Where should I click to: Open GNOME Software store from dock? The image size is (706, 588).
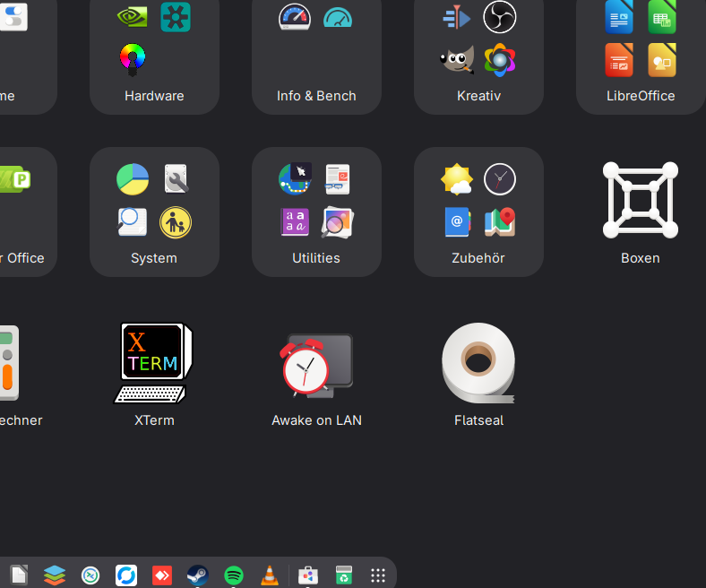(308, 575)
